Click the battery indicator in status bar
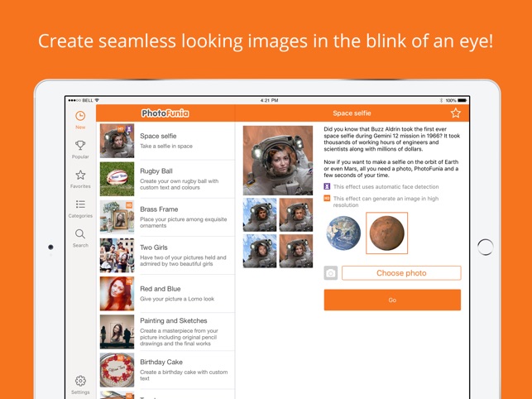532x399 pixels. tap(463, 100)
